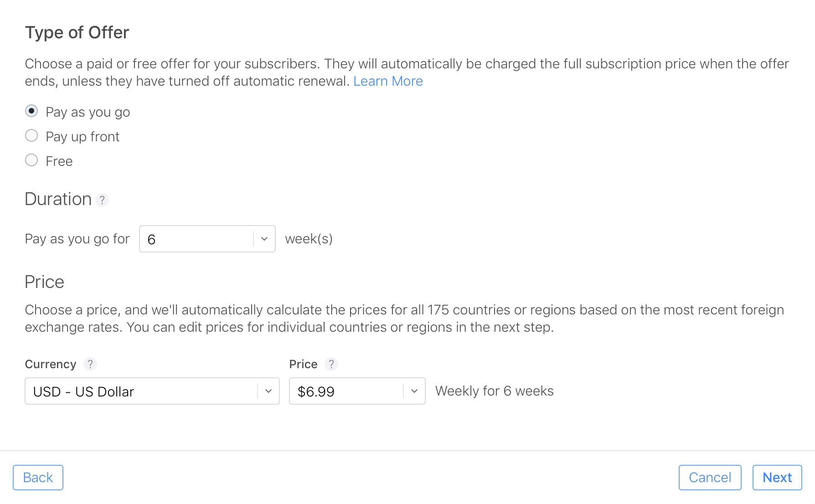Click the currency dropdown chevron arrow
815x504 pixels.
click(268, 391)
